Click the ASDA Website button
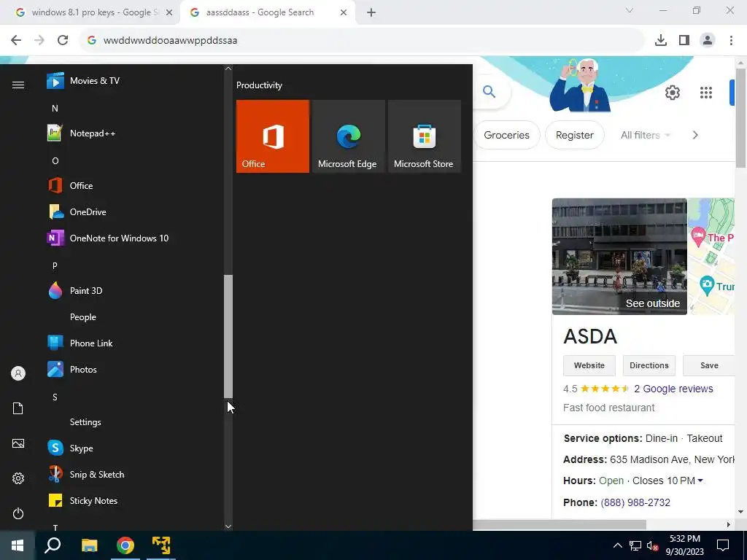This screenshot has height=560, width=747. (589, 366)
